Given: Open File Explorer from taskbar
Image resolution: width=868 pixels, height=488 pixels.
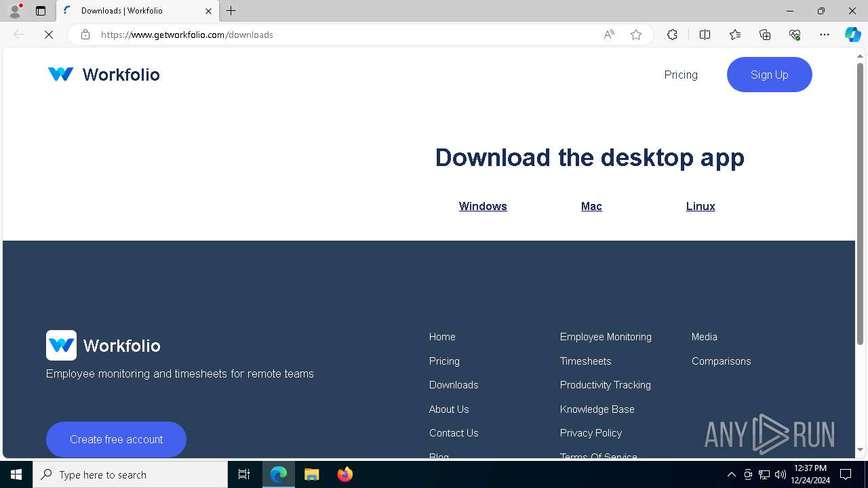Looking at the screenshot, I should (312, 474).
